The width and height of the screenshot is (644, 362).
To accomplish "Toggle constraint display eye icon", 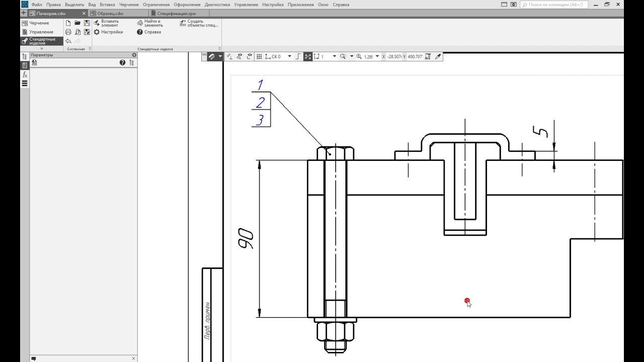I will (x=239, y=57).
